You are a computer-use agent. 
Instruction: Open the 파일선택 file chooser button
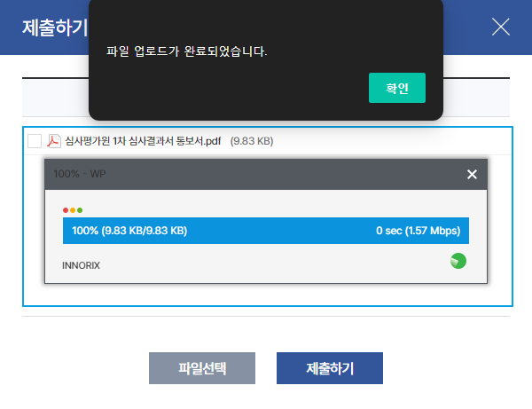tap(202, 368)
